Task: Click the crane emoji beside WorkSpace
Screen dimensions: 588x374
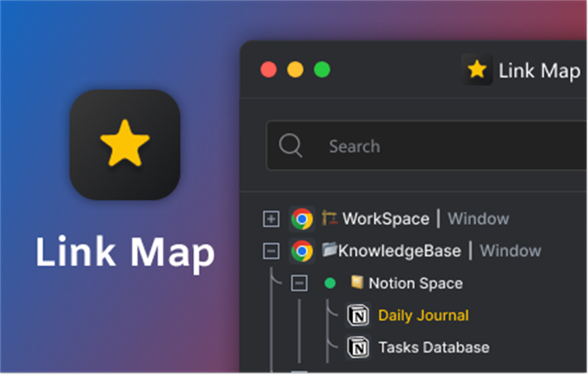Action: point(330,217)
